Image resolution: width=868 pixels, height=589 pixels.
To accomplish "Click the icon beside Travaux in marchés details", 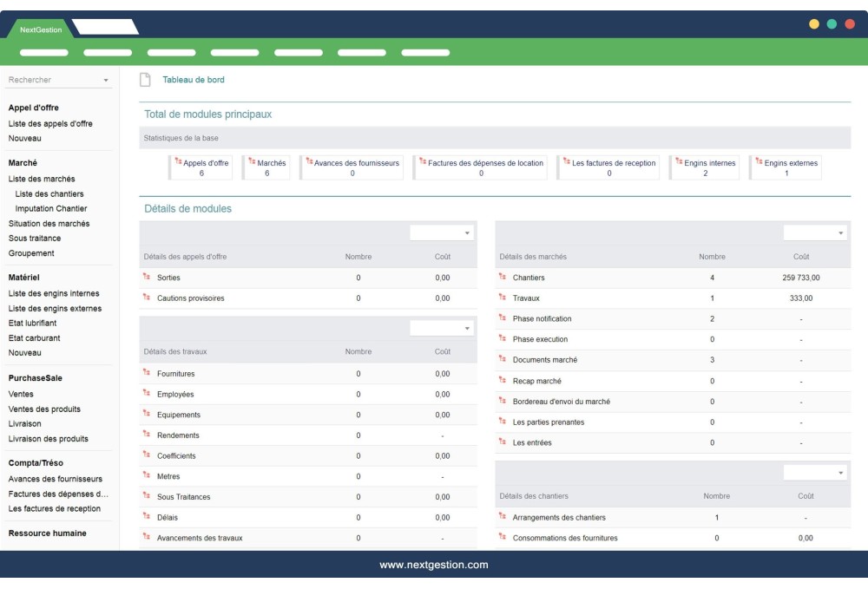I will (x=503, y=298).
